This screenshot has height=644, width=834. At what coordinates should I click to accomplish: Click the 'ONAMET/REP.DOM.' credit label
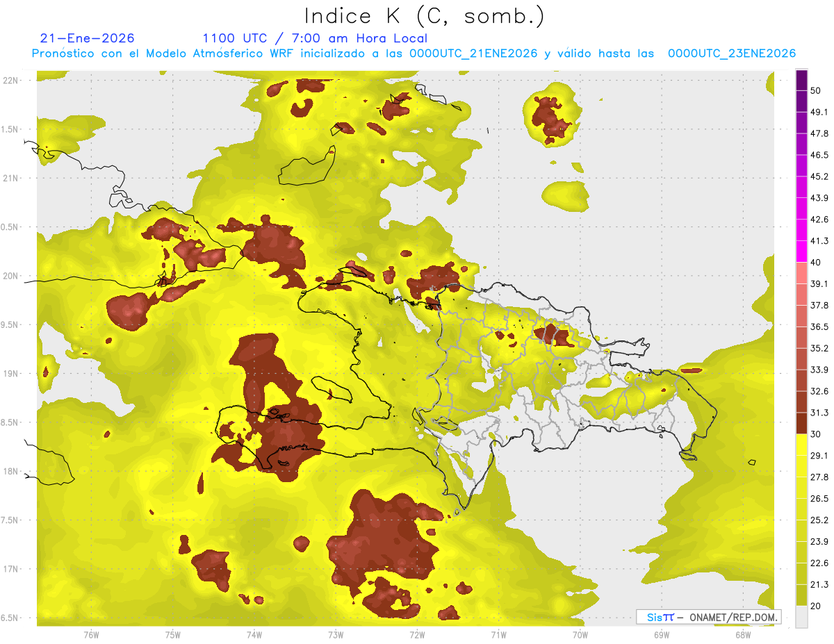pyautogui.click(x=734, y=617)
